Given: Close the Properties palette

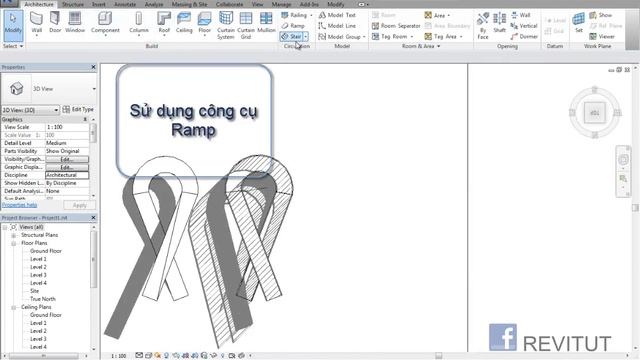Looking at the screenshot, I should click(93, 67).
